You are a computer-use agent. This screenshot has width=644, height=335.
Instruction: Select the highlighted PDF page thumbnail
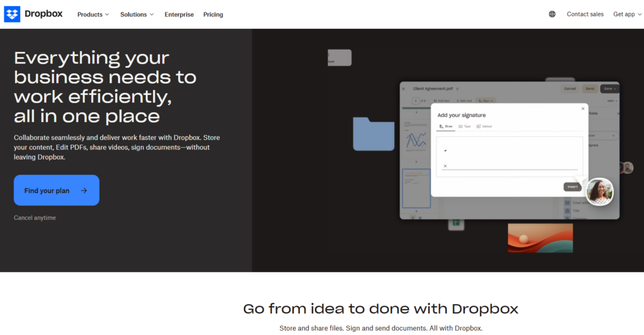(x=416, y=189)
